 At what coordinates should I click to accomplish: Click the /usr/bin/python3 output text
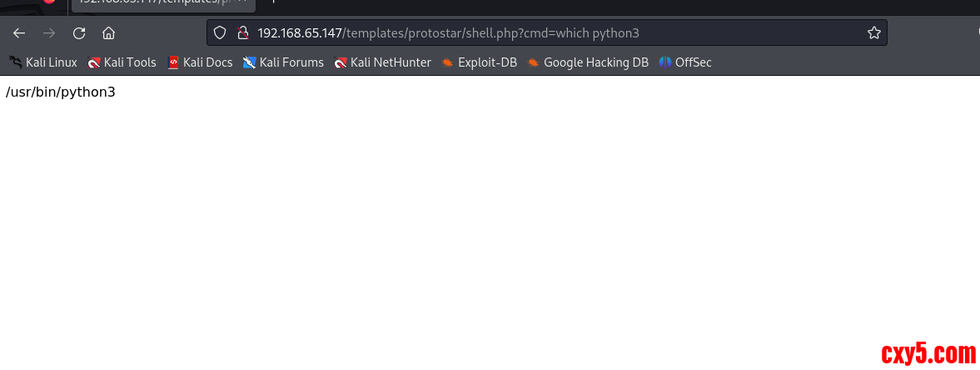tap(60, 92)
